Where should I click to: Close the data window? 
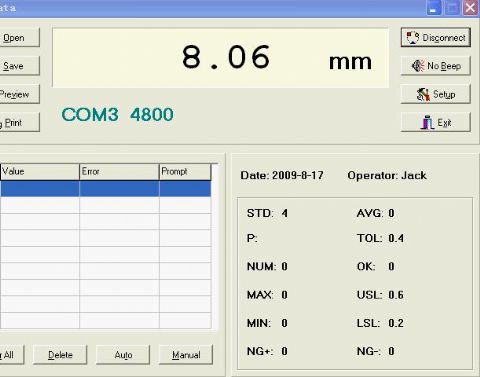(x=470, y=8)
